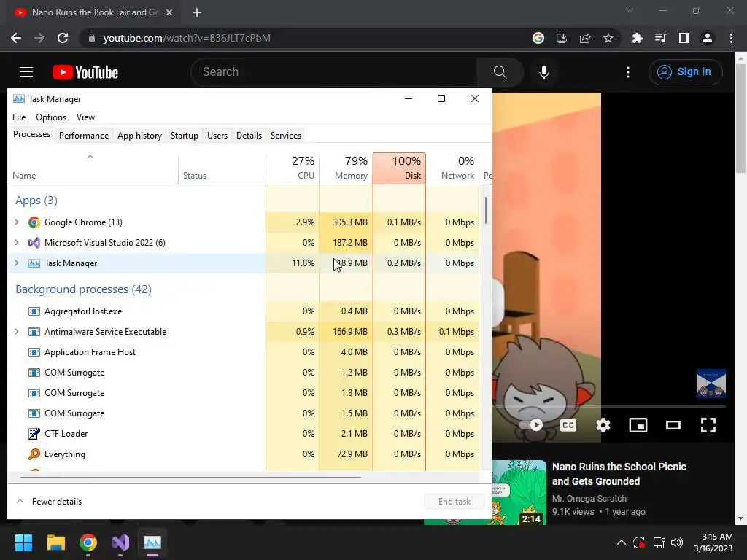Image resolution: width=747 pixels, height=560 pixels.
Task: Click the YouTube Search input field
Action: coord(333,72)
